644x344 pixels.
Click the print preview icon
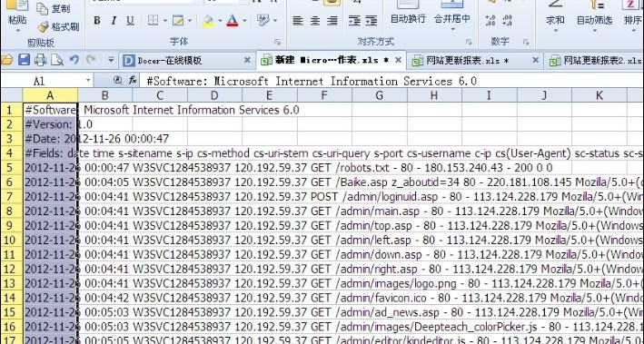(x=56, y=60)
